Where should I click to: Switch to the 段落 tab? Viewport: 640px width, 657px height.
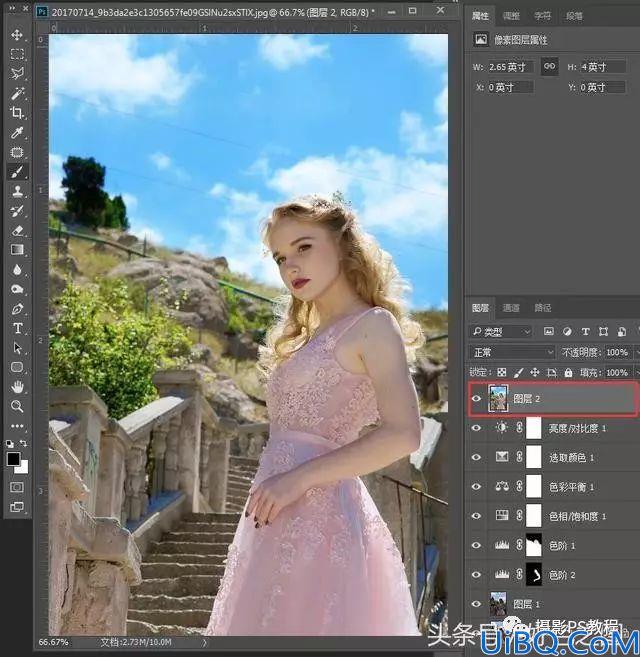[574, 16]
